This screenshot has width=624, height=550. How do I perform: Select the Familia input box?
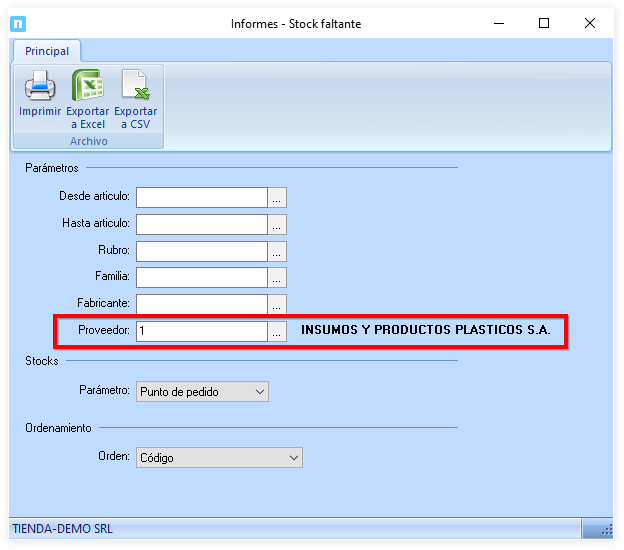point(202,277)
